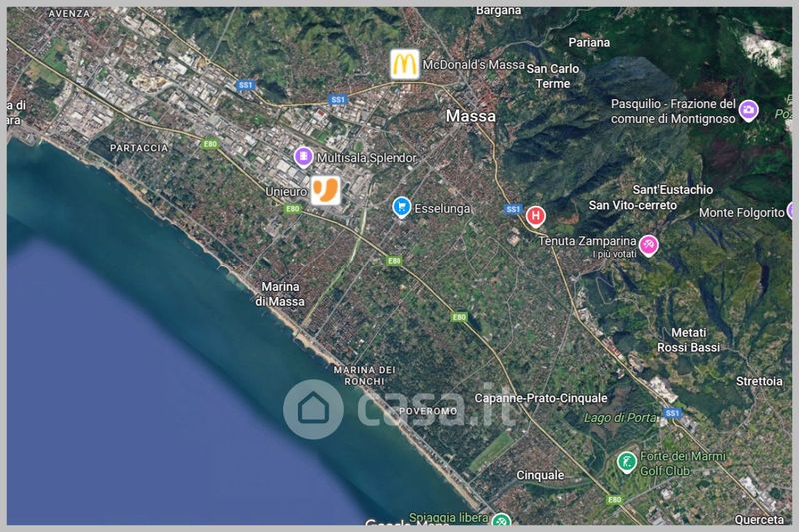Click the Lago di Porta label
The width and height of the screenshot is (799, 532).
point(620,418)
